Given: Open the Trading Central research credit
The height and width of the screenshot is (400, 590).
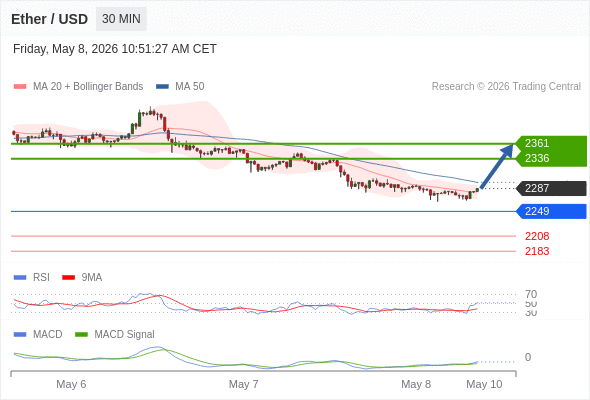Looking at the screenshot, I should pos(506,87).
